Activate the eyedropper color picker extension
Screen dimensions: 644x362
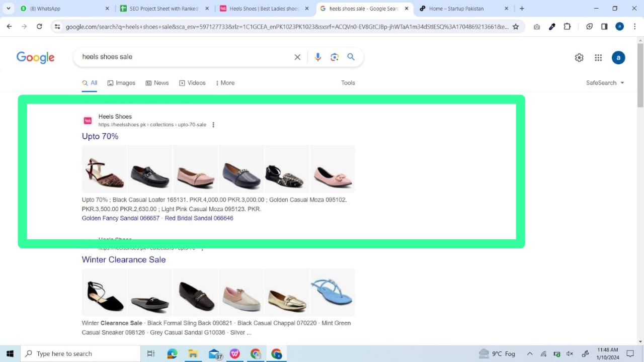[552, 27]
